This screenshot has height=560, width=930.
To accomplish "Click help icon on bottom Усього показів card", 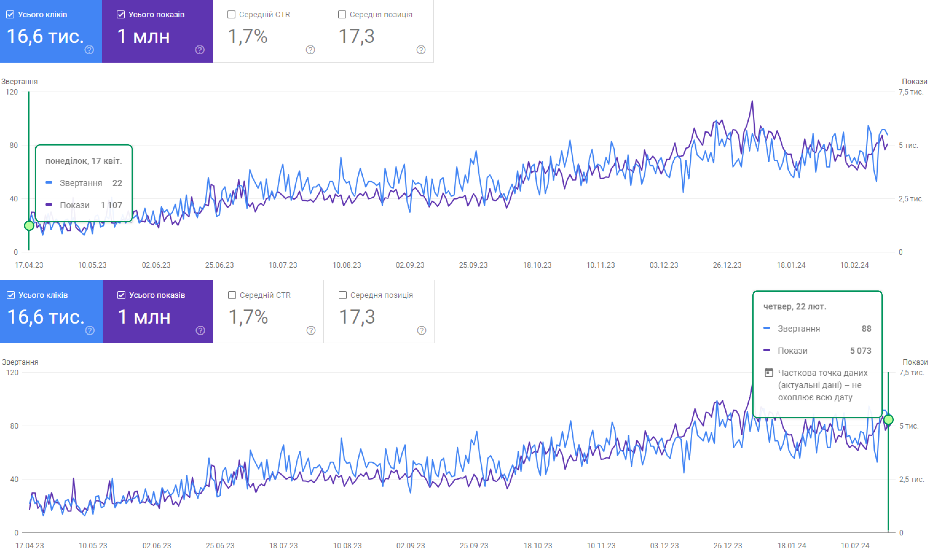I will click(x=200, y=330).
